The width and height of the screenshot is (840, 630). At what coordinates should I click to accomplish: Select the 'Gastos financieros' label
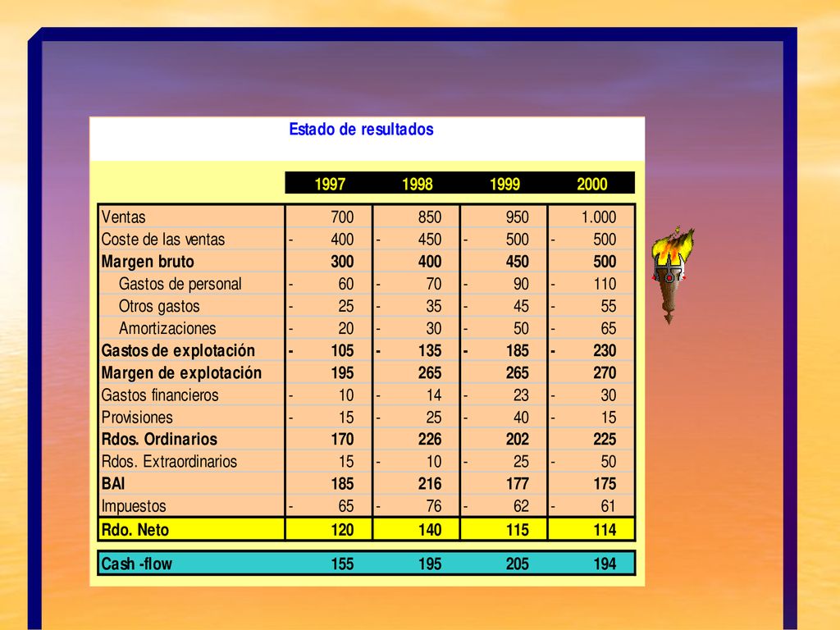click(160, 395)
